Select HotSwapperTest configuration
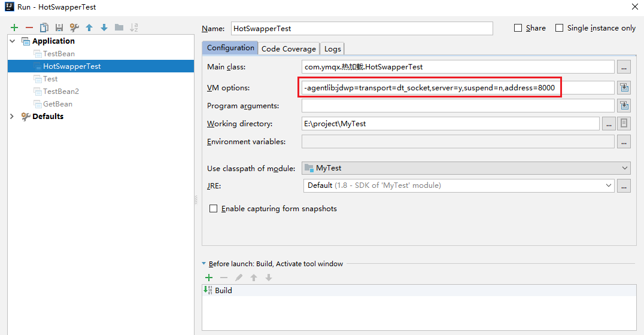The image size is (644, 335). click(101, 66)
